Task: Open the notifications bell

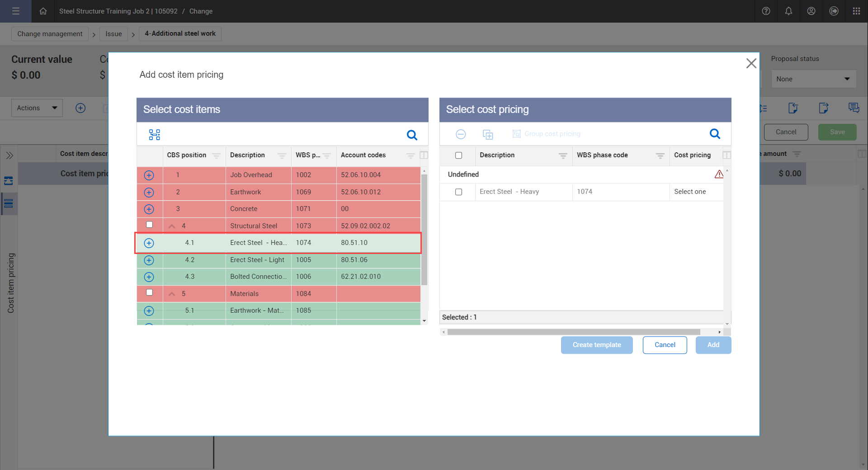Action: pos(788,11)
